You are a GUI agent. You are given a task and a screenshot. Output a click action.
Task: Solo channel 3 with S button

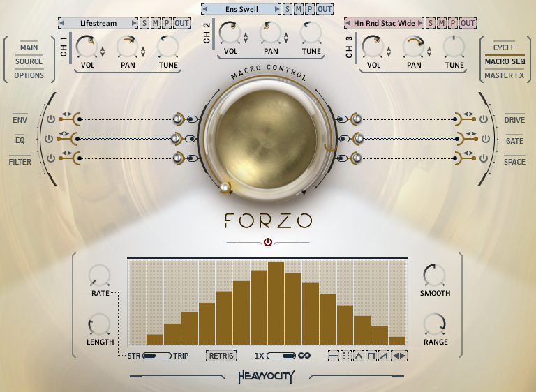pos(430,23)
